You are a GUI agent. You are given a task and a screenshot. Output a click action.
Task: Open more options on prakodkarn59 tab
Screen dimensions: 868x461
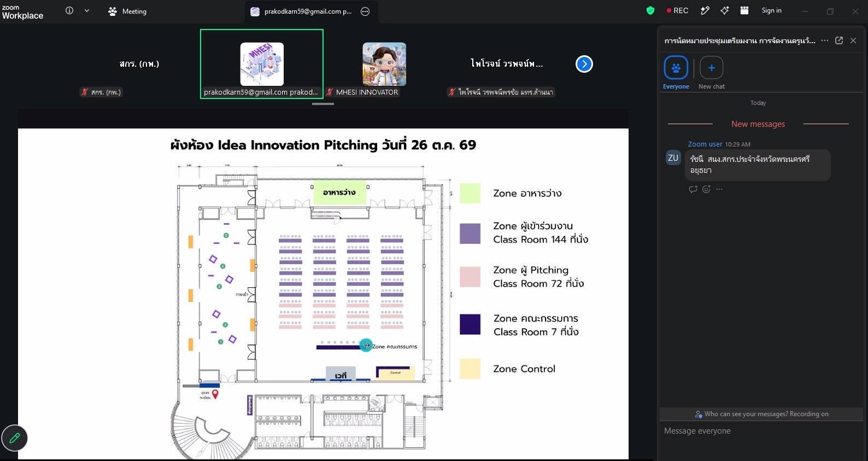pyautogui.click(x=365, y=11)
